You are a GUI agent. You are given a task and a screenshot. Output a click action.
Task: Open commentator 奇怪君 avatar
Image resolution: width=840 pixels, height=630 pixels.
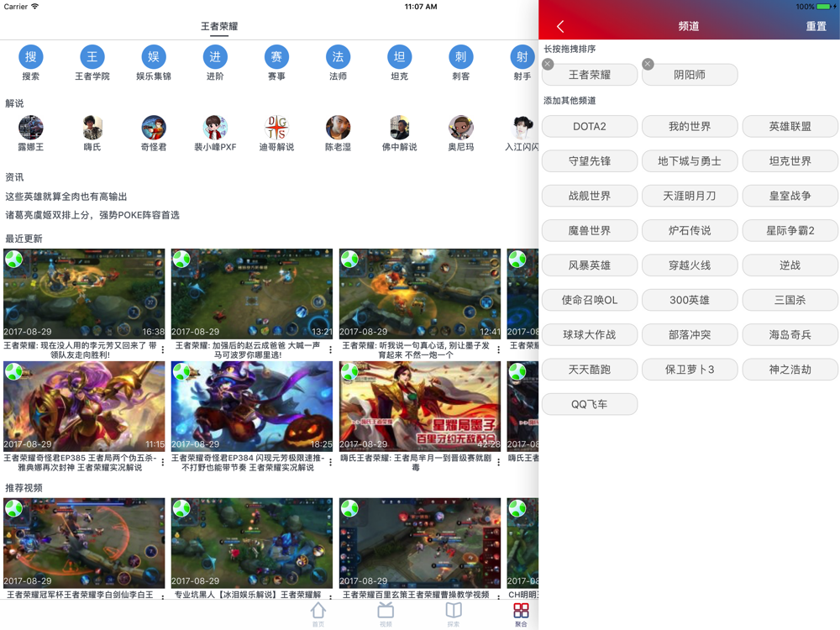click(154, 128)
